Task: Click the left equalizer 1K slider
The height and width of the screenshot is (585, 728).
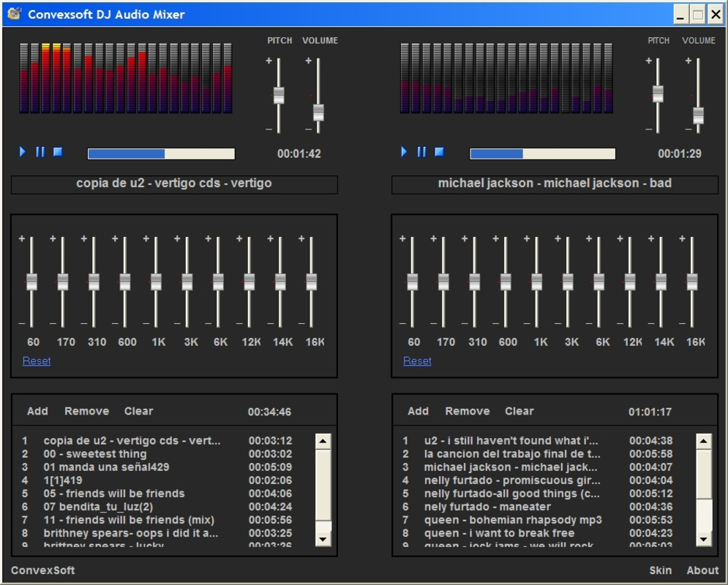Action: pyautogui.click(x=156, y=282)
